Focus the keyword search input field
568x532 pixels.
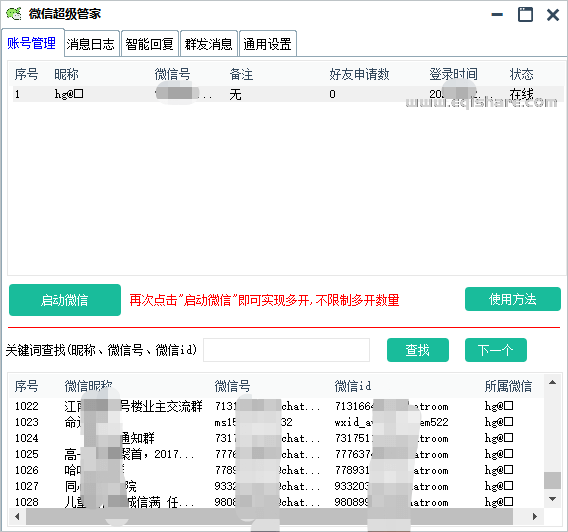(x=286, y=350)
